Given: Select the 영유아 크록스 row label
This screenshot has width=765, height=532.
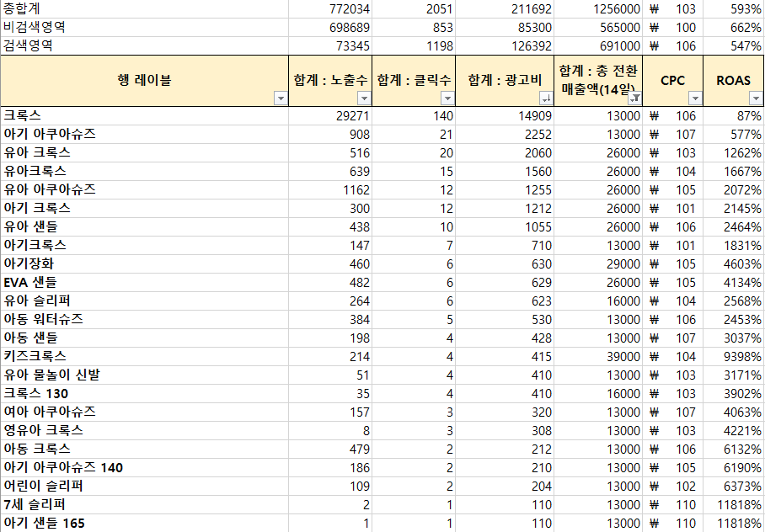Looking at the screenshot, I should coord(44,431).
